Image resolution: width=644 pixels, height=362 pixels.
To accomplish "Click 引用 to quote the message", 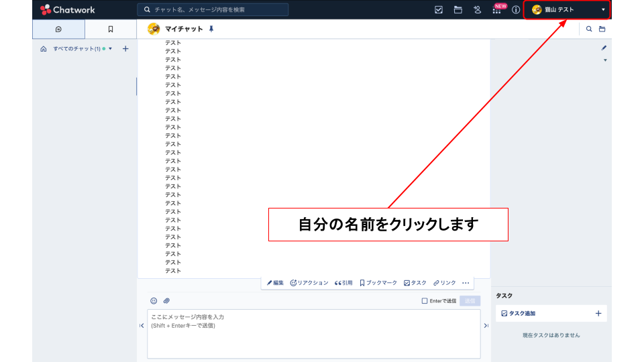I will tap(343, 283).
